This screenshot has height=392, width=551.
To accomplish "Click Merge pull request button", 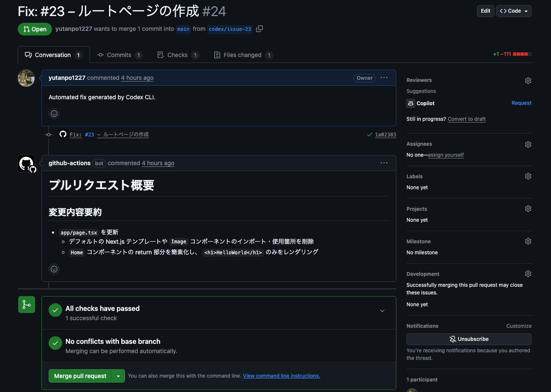I will click(80, 376).
